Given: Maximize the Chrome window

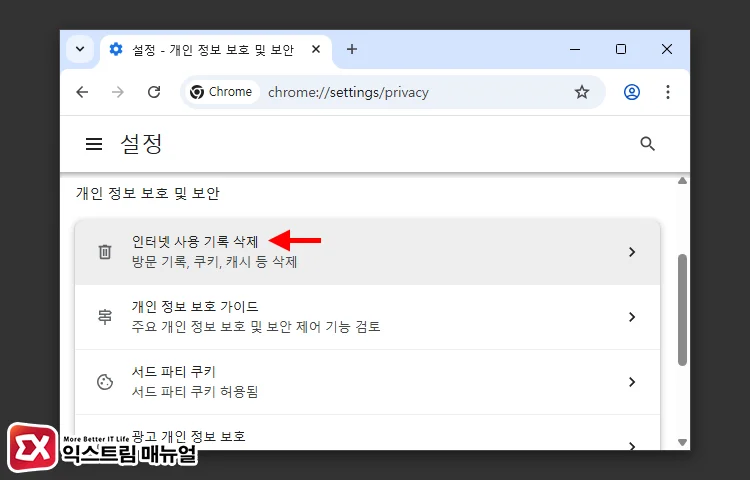Looking at the screenshot, I should point(621,49).
